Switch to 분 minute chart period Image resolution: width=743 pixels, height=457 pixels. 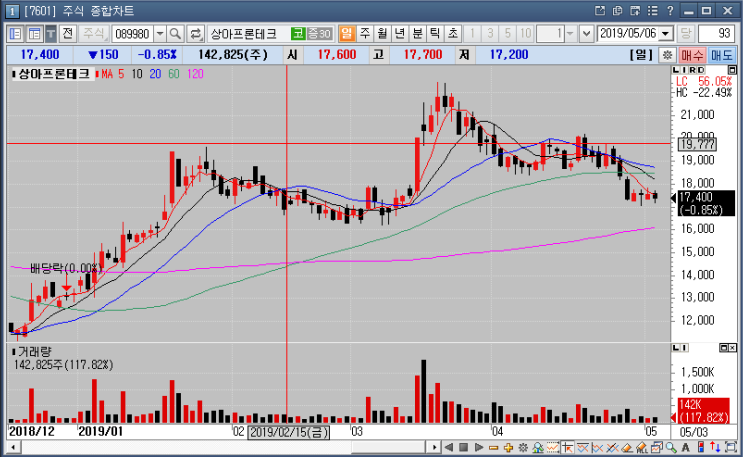[417, 34]
